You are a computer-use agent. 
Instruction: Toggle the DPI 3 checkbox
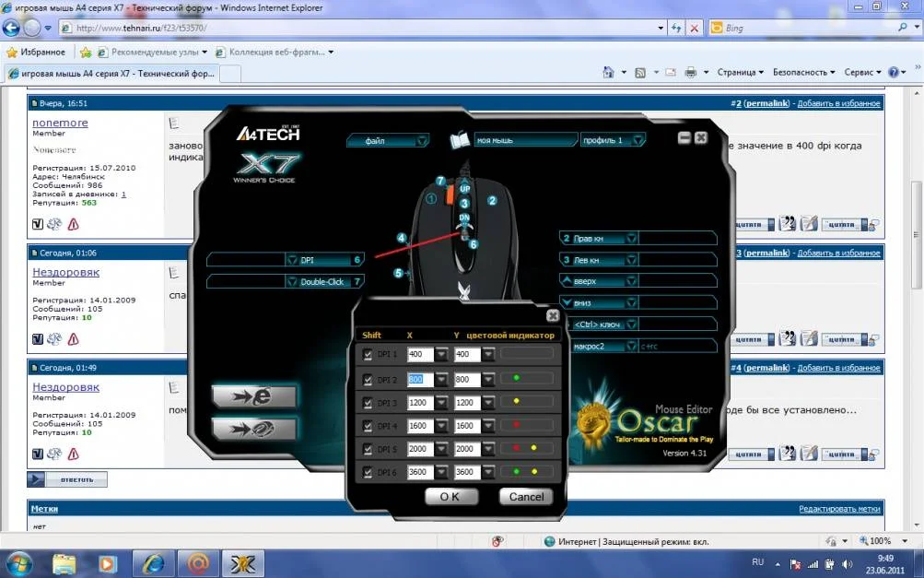point(368,403)
